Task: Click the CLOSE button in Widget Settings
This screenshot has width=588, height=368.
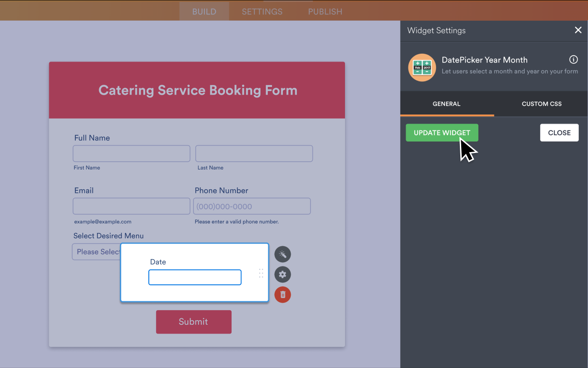Action: click(559, 132)
